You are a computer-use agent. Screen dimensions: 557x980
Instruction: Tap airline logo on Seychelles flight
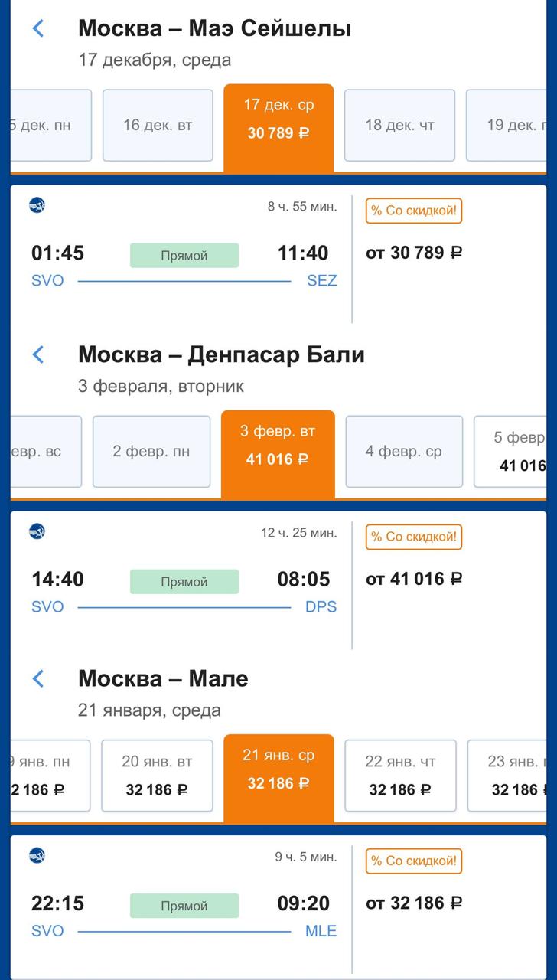click(x=37, y=205)
